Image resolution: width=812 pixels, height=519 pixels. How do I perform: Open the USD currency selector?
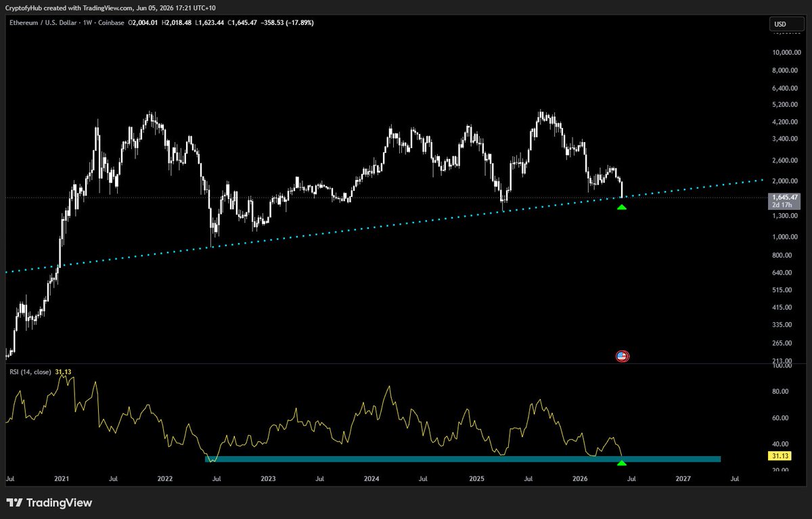point(785,25)
